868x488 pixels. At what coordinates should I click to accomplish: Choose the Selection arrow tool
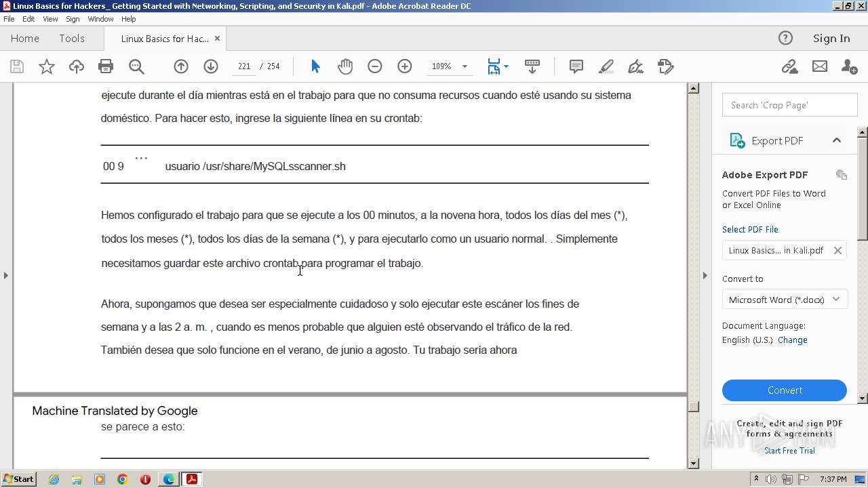tap(315, 66)
